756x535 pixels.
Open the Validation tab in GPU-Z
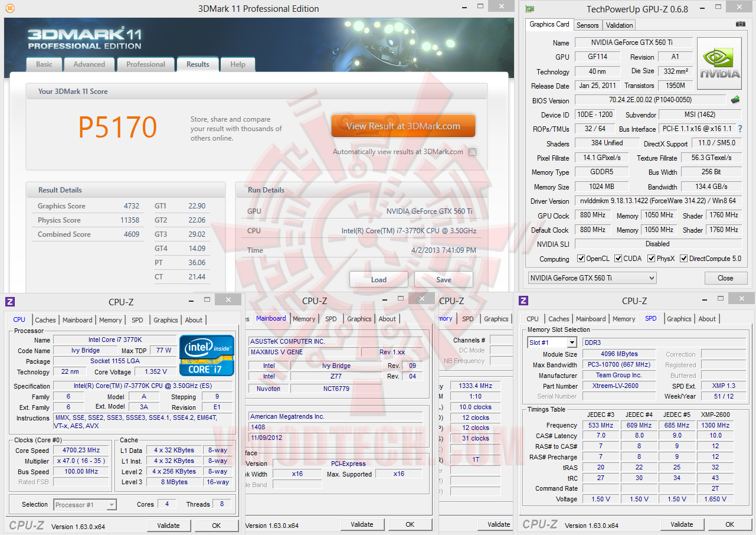620,25
